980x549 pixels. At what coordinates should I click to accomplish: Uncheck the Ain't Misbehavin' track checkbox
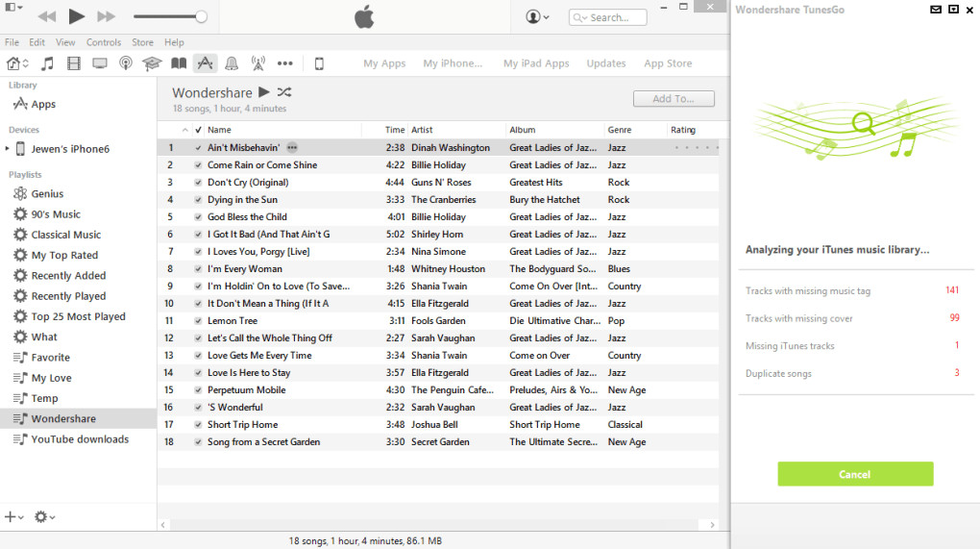point(198,147)
